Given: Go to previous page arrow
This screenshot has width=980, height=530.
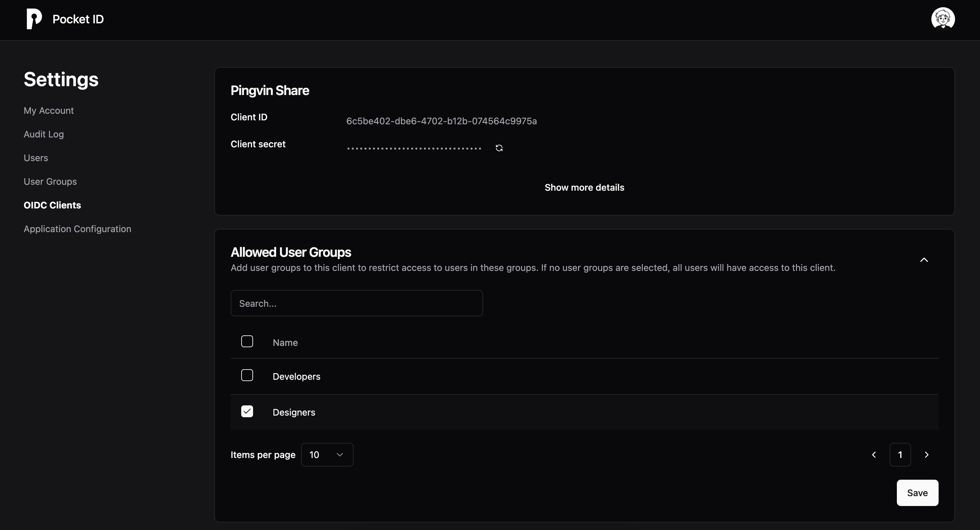Looking at the screenshot, I should click(874, 455).
